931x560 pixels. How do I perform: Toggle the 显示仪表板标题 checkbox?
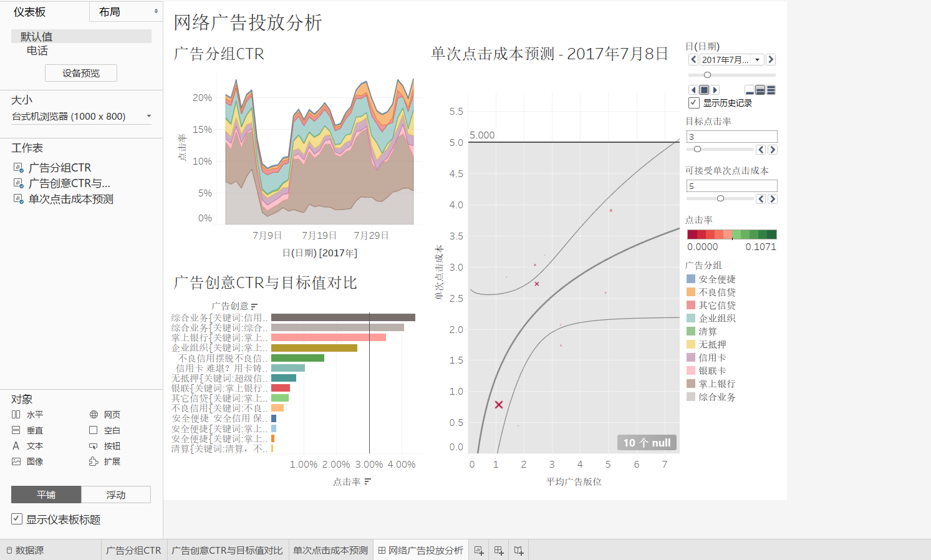point(17,519)
